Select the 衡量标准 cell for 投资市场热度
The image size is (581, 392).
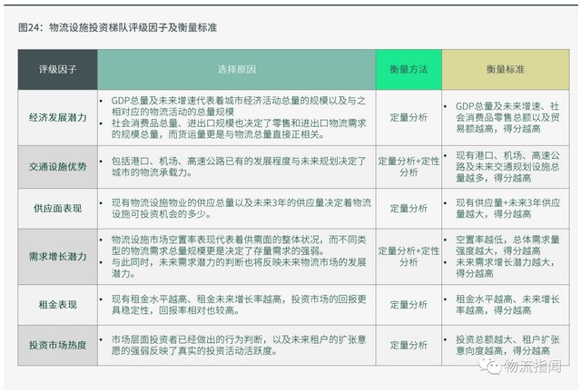507,345
